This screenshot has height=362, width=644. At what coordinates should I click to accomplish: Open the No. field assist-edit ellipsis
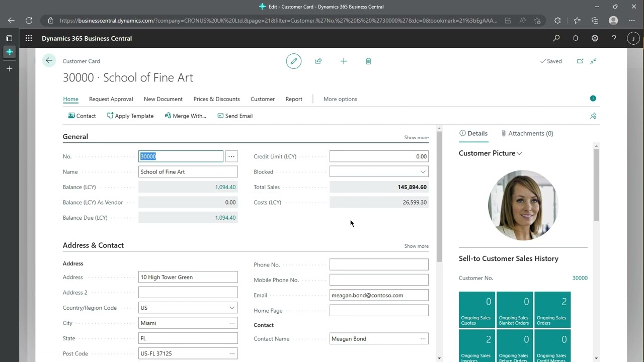click(x=231, y=156)
